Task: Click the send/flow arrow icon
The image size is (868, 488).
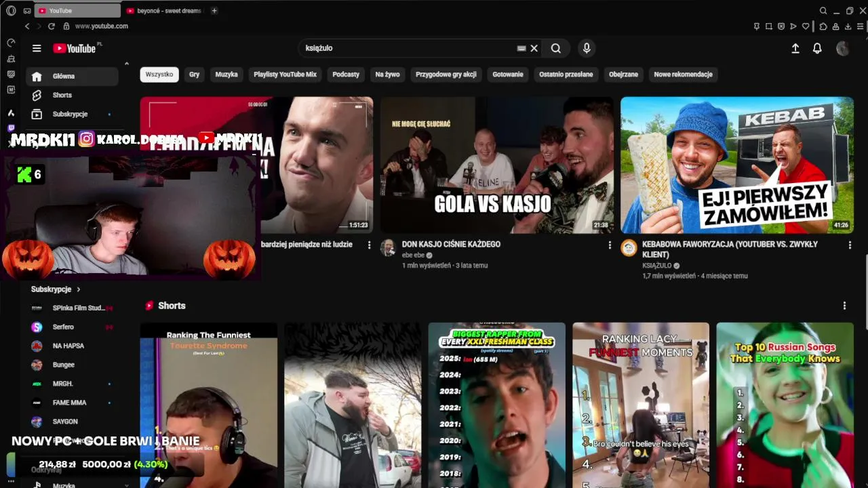Action: [793, 26]
